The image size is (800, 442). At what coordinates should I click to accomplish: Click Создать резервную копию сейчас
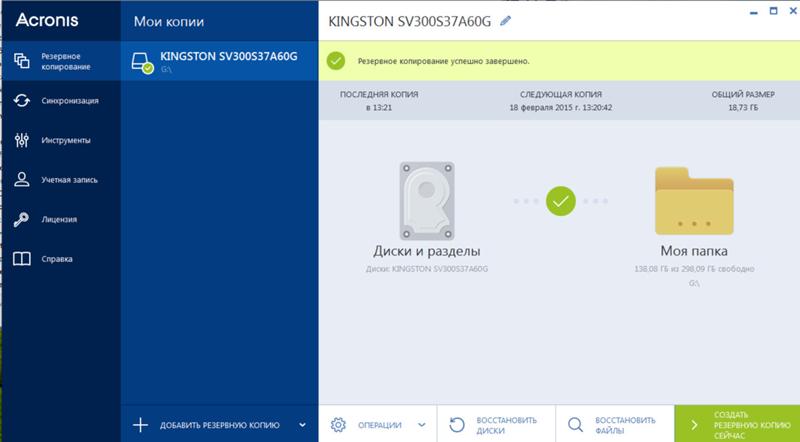737,425
